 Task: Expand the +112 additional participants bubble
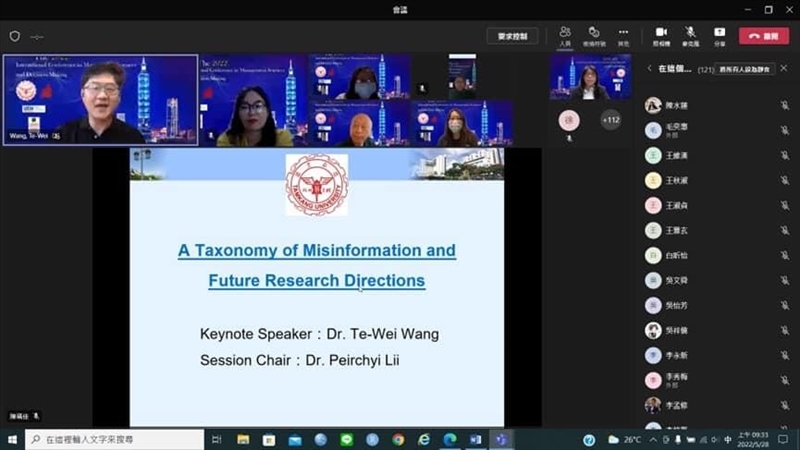click(610, 120)
